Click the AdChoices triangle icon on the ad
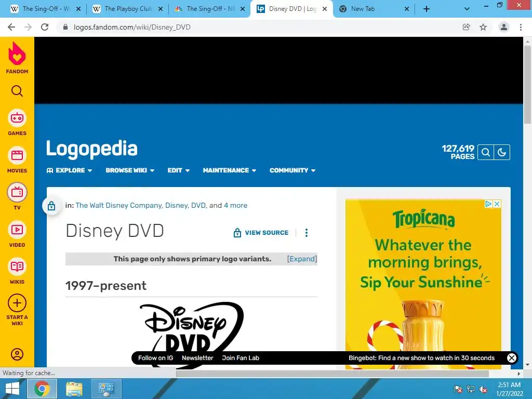Image resolution: width=532 pixels, height=399 pixels. coord(488,204)
